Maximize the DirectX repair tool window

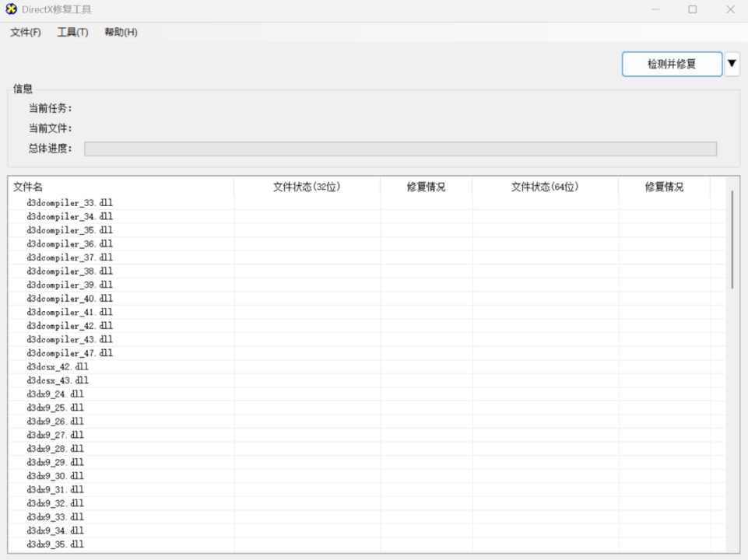pos(692,10)
